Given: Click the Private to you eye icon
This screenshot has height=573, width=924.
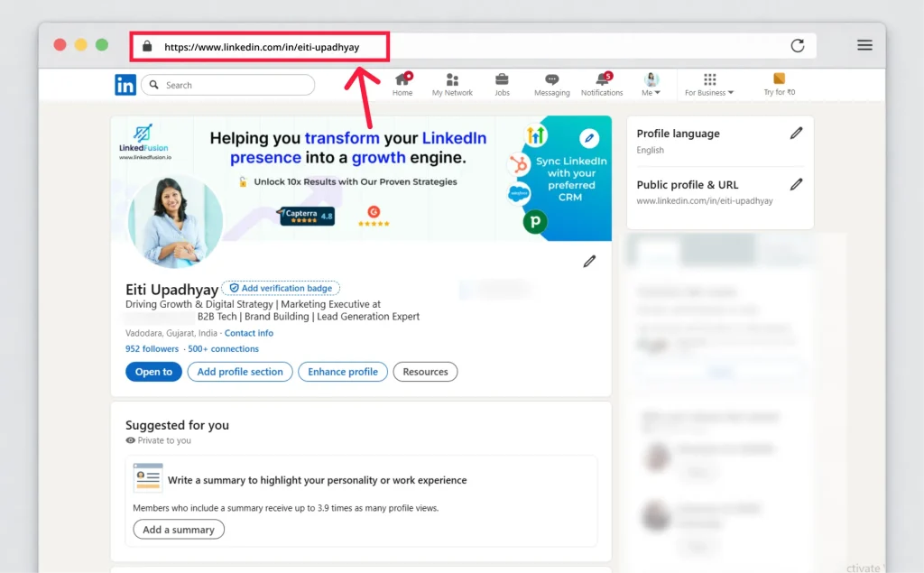Looking at the screenshot, I should [130, 440].
